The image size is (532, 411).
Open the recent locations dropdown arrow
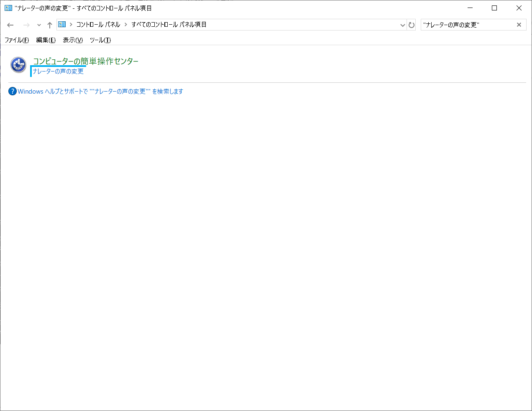pyautogui.click(x=39, y=25)
